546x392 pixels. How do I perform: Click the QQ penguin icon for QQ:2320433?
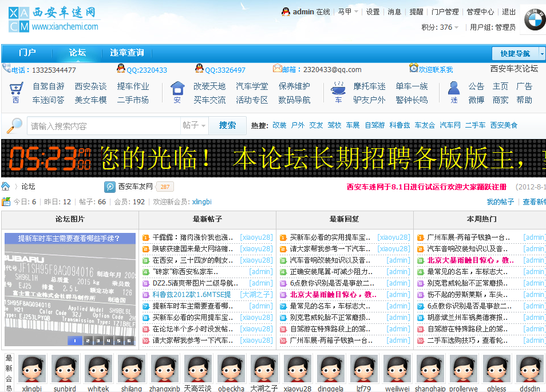(121, 69)
